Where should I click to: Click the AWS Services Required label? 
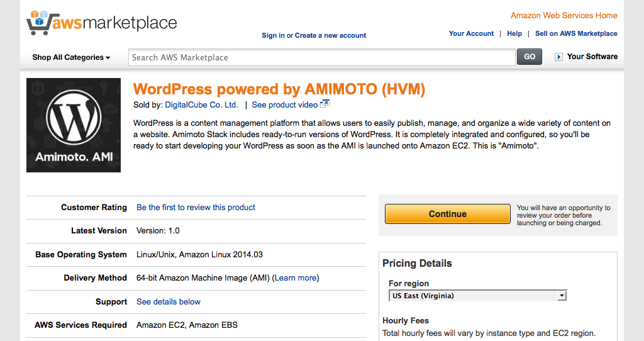[x=81, y=325]
